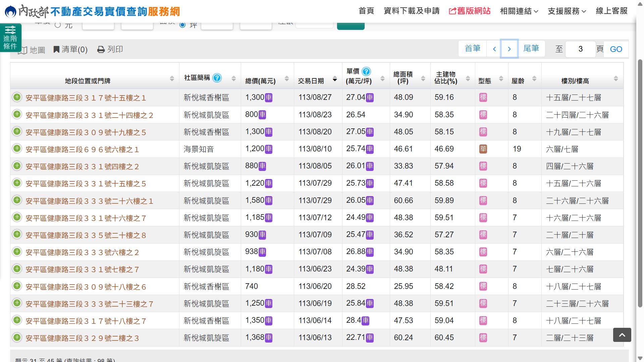Click the scroll-to-top arrow button
644x362 pixels.
coord(622,335)
